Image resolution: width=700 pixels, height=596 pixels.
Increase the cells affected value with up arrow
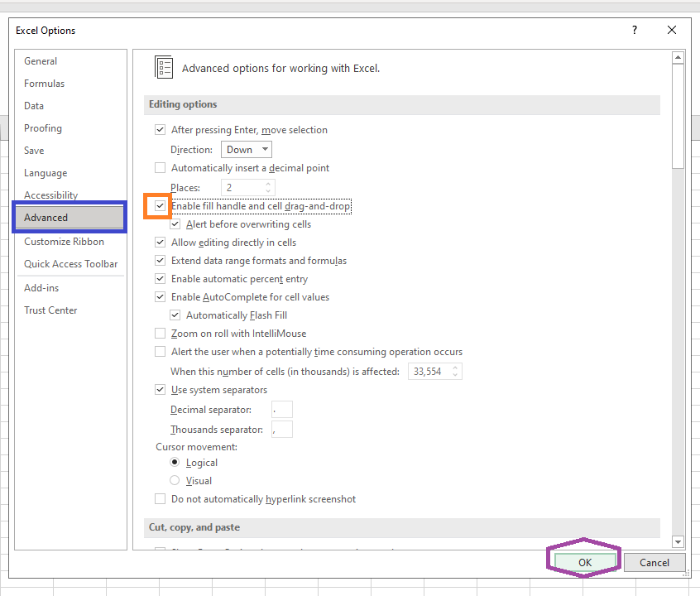click(x=455, y=368)
